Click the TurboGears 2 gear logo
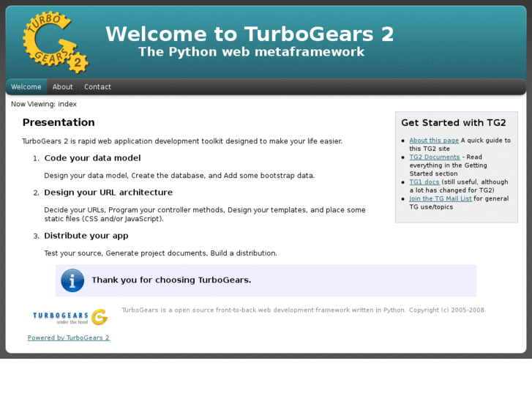Image resolution: width=532 pixels, height=399 pixels. [x=56, y=42]
